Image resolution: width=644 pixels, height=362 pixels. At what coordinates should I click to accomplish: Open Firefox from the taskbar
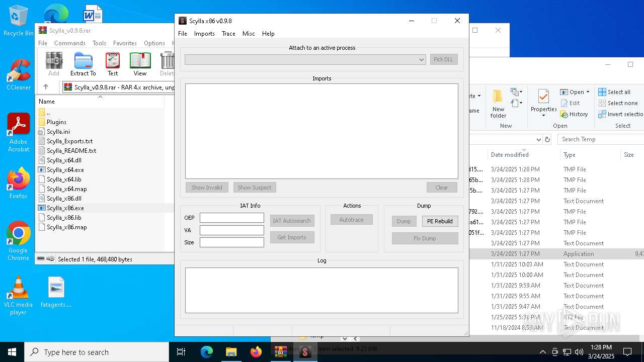tap(256, 352)
